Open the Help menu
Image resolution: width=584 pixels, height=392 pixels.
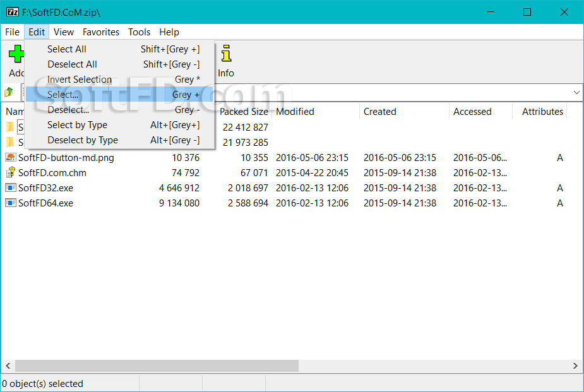pos(169,32)
